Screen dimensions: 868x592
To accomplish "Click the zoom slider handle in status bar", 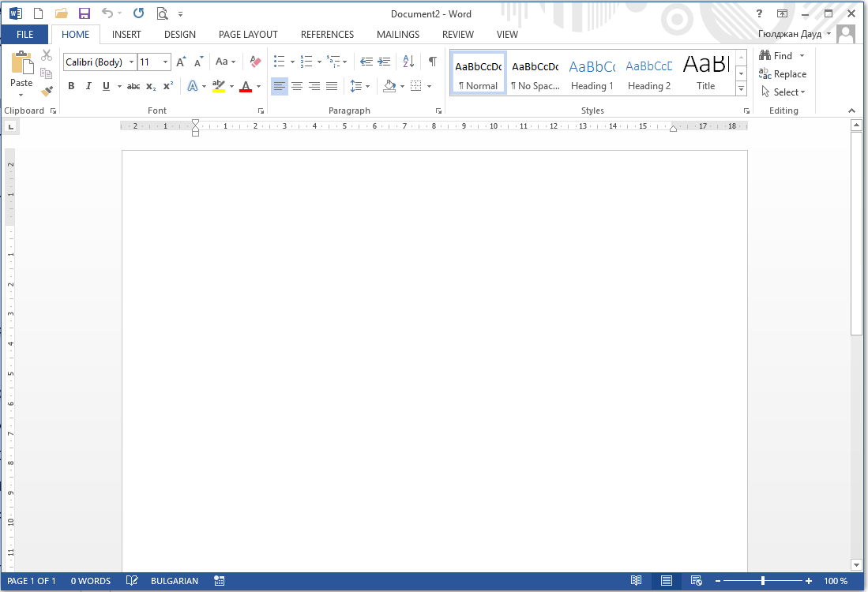I will pos(763,581).
